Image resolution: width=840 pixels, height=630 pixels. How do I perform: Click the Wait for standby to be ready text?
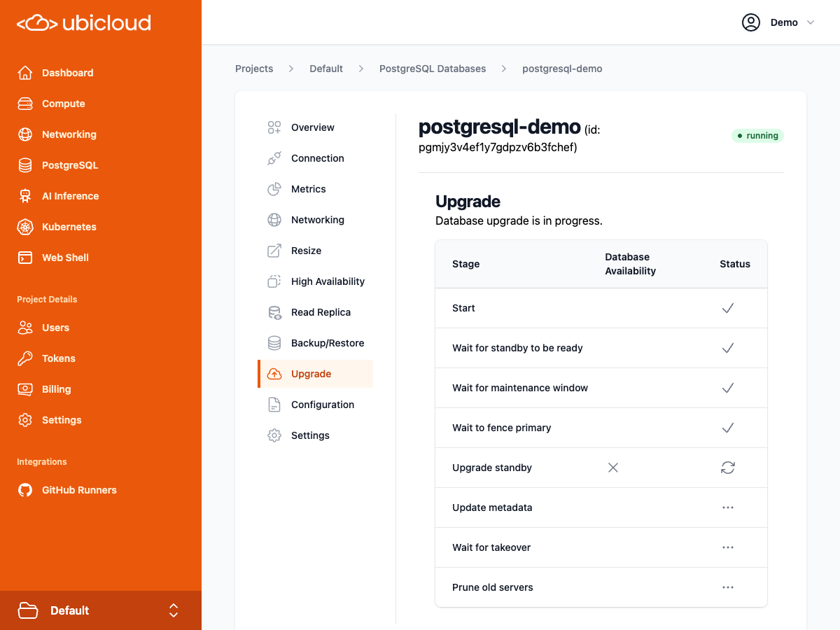[x=517, y=348]
